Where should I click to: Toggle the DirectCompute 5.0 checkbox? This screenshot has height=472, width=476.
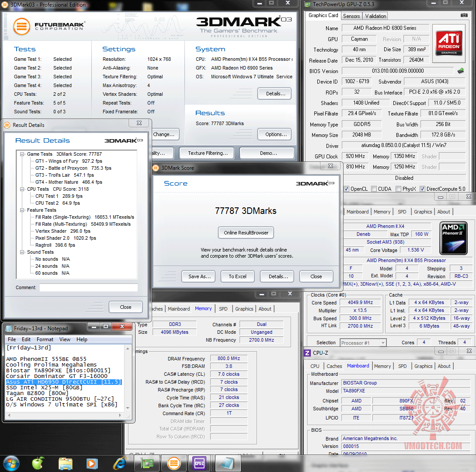point(422,189)
